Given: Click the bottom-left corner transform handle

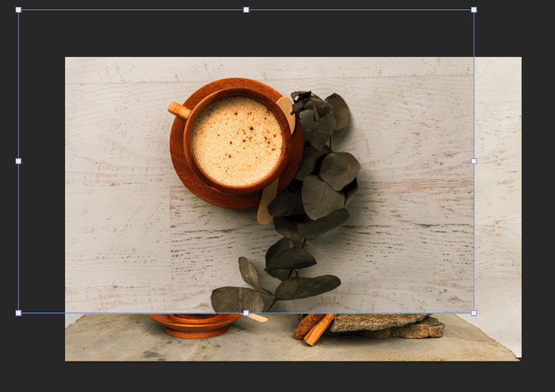Looking at the screenshot, I should 18,313.
